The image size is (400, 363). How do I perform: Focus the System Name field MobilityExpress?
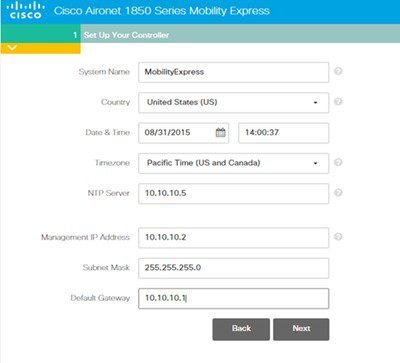233,72
